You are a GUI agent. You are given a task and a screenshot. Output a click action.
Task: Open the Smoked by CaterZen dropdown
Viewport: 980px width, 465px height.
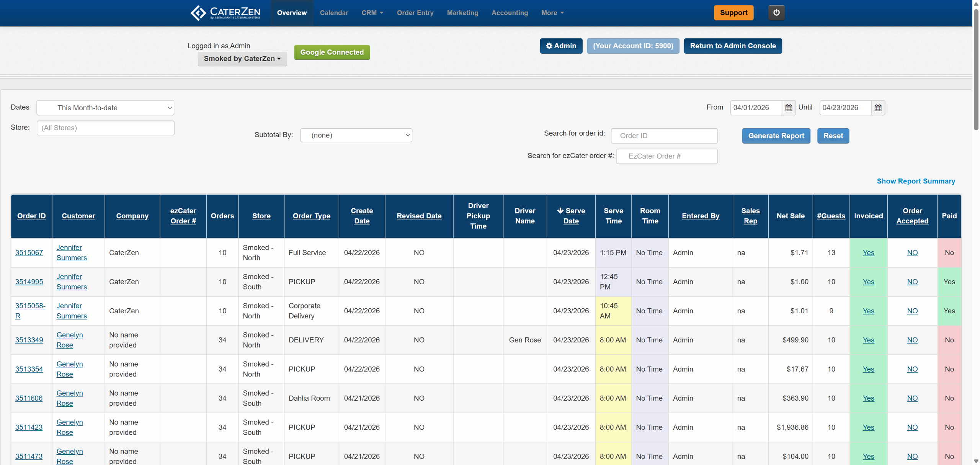[x=242, y=59]
